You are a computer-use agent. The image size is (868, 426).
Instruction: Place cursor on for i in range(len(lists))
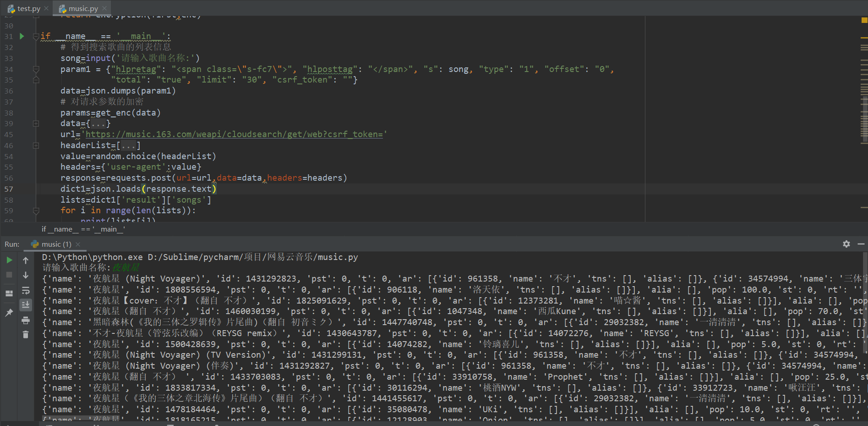128,210
